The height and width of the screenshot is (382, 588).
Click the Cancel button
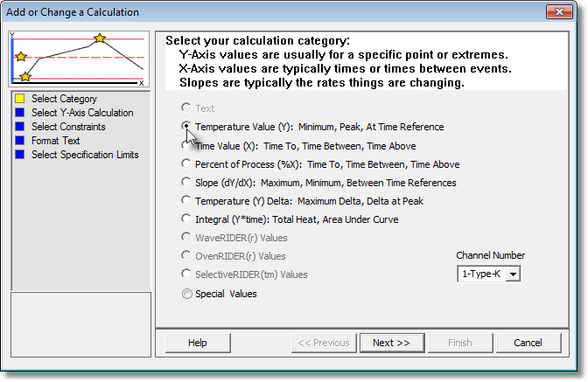pos(528,343)
